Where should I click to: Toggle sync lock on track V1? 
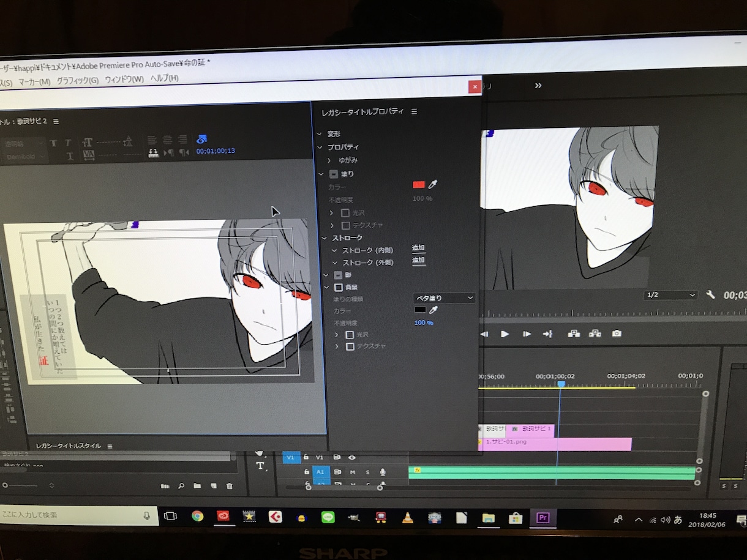(337, 457)
